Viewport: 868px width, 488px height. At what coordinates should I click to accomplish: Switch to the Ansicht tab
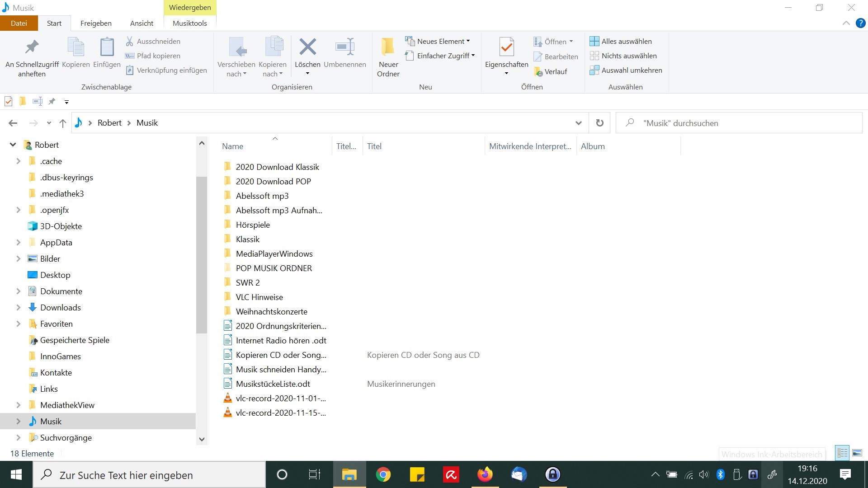coord(142,23)
